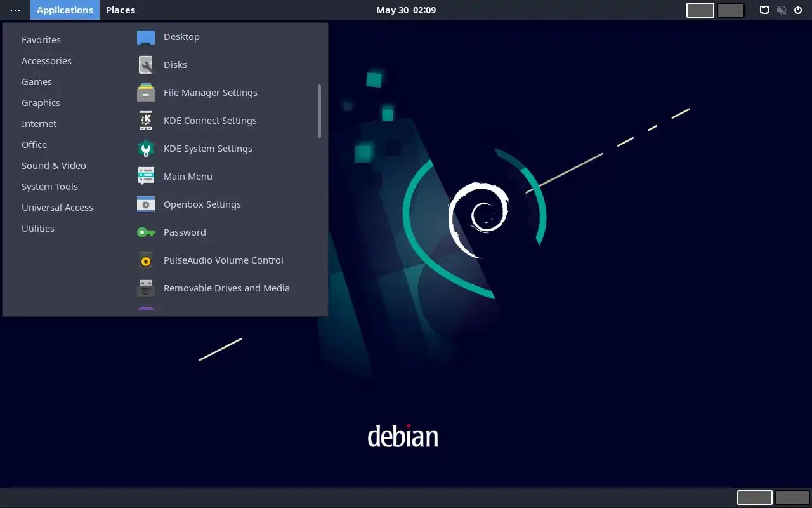812x508 pixels.
Task: Click the Removable Drives and Media label
Action: point(226,288)
